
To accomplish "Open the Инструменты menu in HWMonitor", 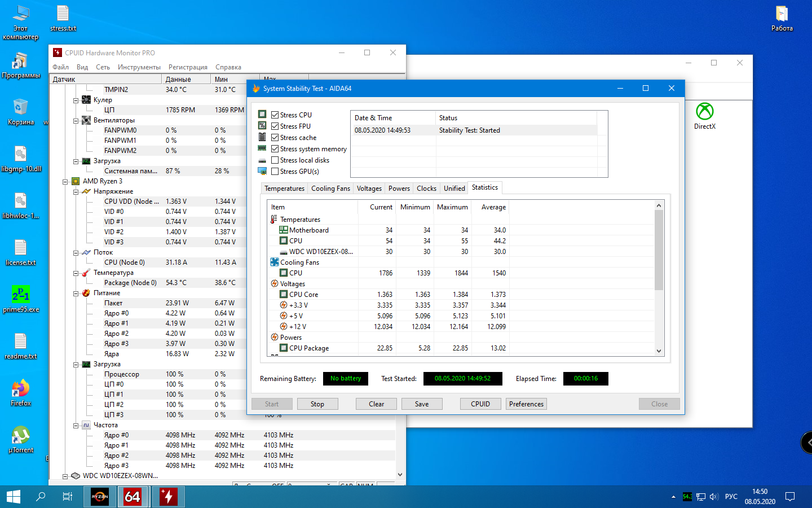I will [139, 67].
